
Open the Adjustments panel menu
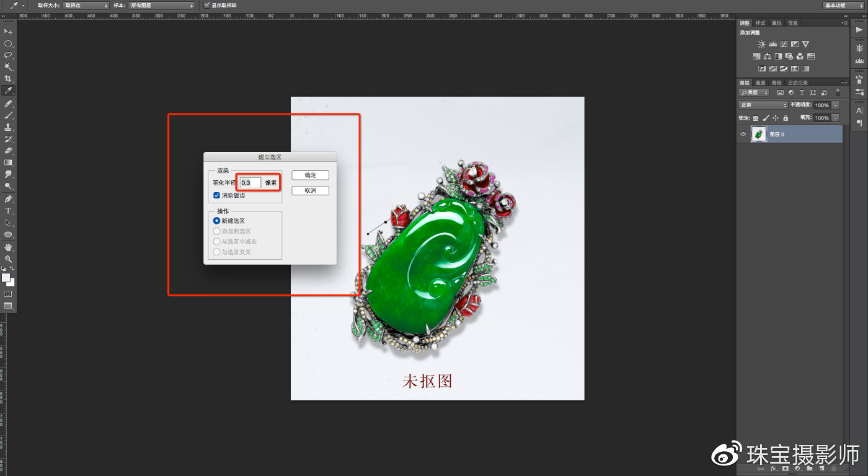(844, 23)
